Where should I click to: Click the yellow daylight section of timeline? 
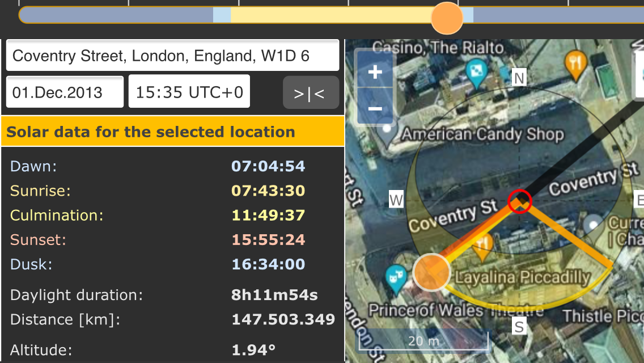click(331, 15)
